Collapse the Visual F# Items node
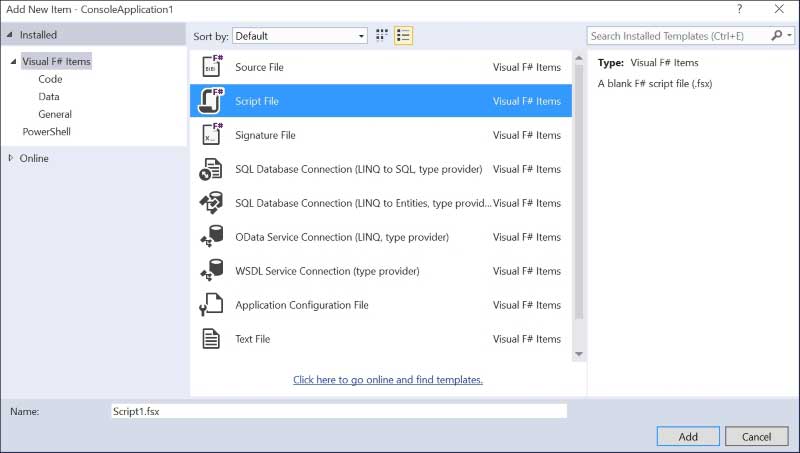800x453 pixels. 13,61
